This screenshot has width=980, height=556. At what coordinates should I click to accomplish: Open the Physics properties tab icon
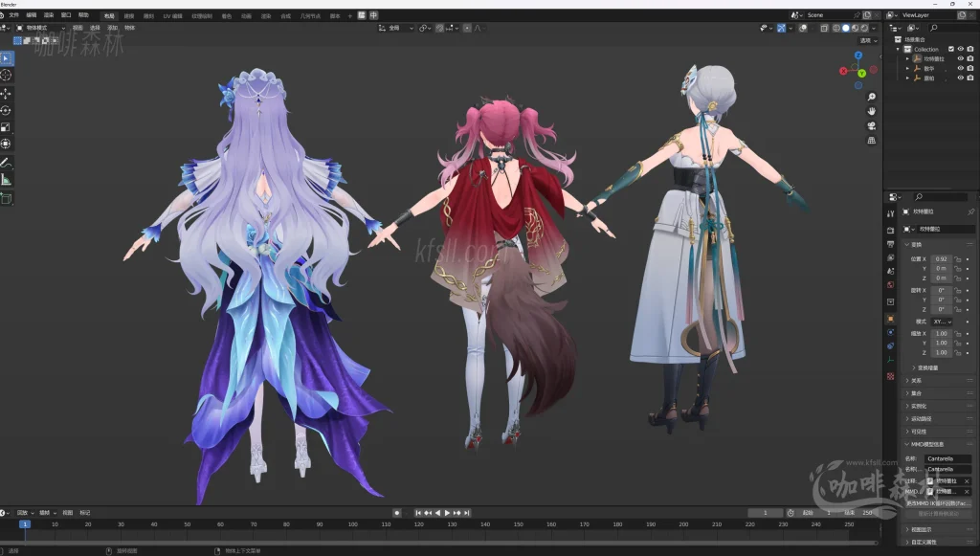click(891, 332)
